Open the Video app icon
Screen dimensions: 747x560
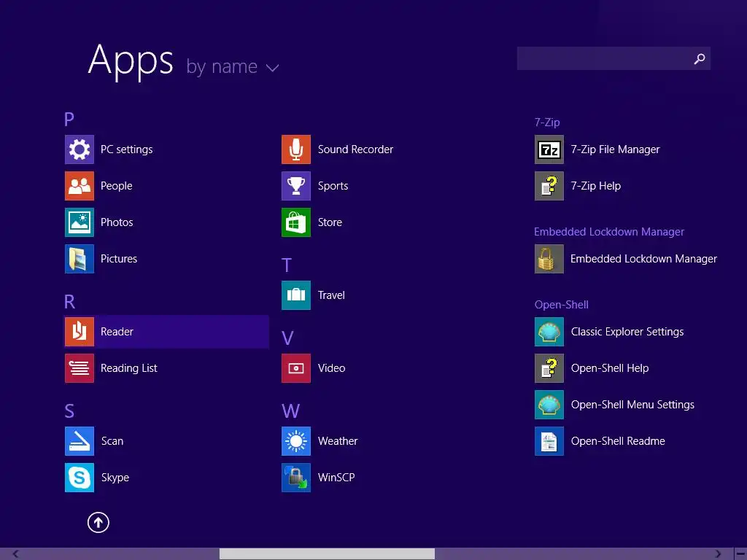(x=296, y=368)
